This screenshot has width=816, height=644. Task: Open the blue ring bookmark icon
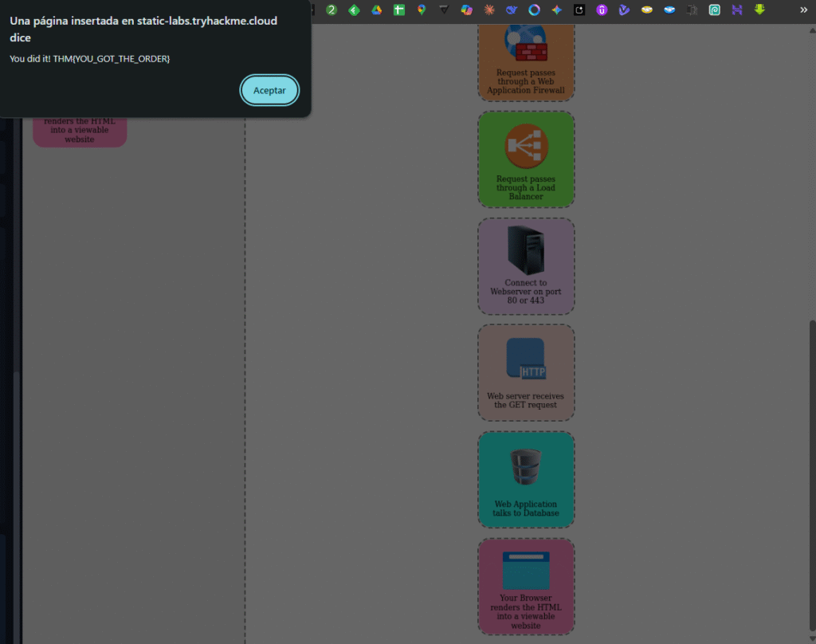click(x=535, y=10)
